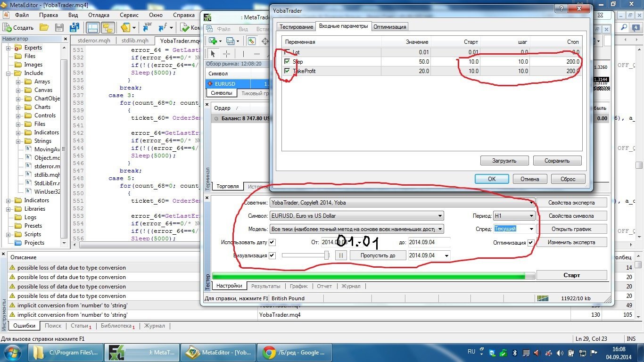Click the search magnifier icon in MetaEditor

624,28
